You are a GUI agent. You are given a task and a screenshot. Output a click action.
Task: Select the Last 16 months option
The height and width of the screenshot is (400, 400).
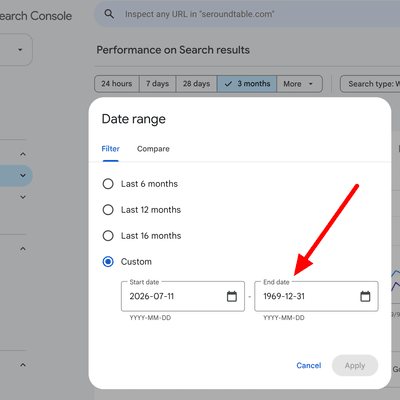tap(108, 236)
